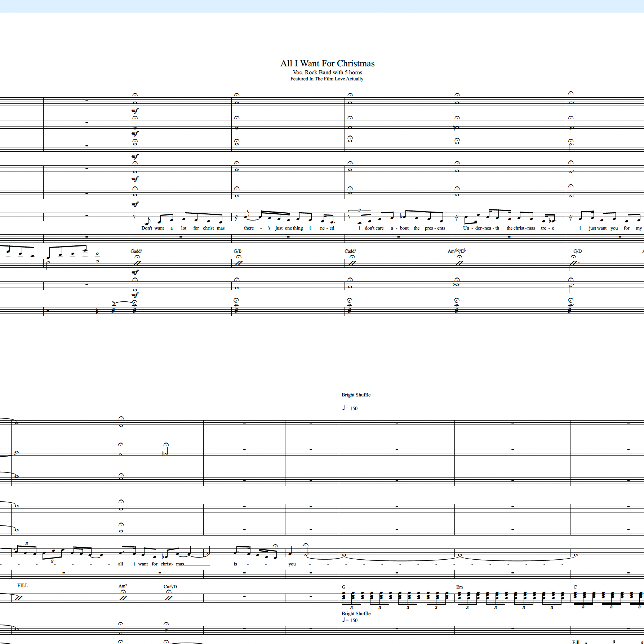
Task: Click the lyric 'my' at the system end
Action: click(639, 228)
